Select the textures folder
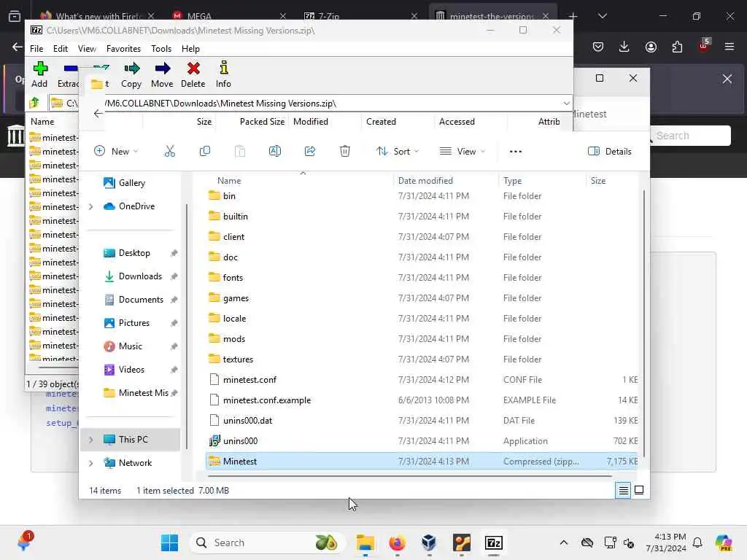 [x=422, y=359]
